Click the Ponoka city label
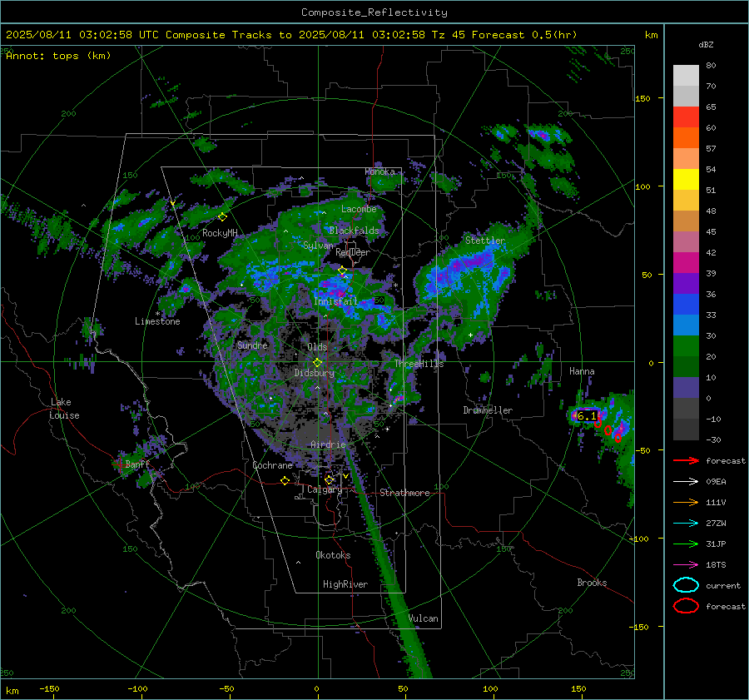 click(x=380, y=171)
